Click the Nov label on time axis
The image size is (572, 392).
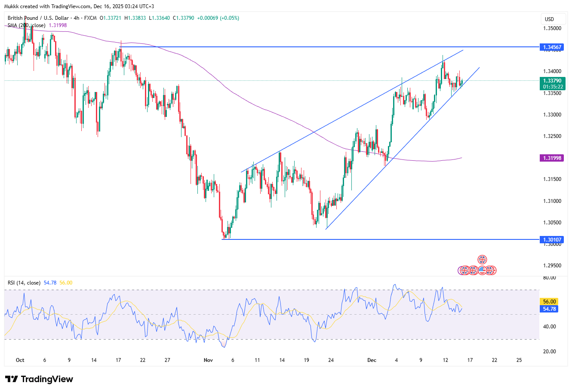click(208, 360)
